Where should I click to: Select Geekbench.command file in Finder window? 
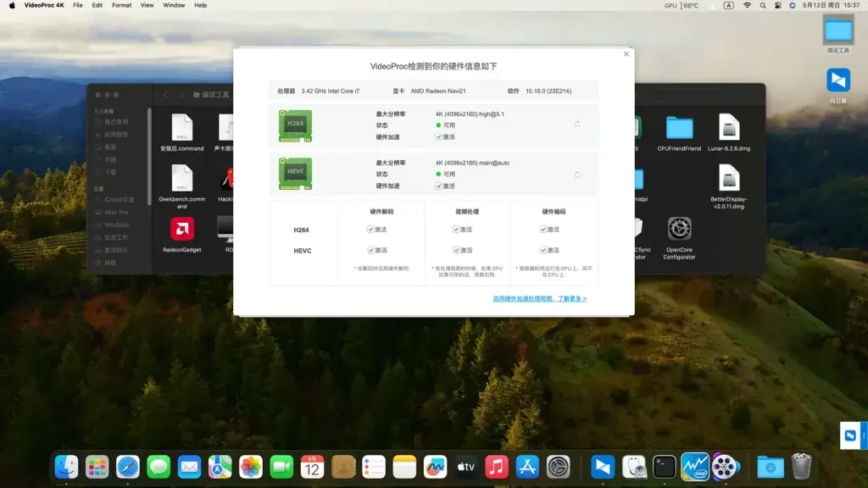pos(181,186)
